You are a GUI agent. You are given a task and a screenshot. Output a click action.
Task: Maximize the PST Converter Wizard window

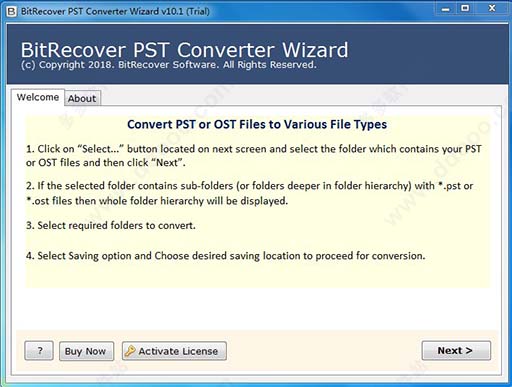point(465,9)
